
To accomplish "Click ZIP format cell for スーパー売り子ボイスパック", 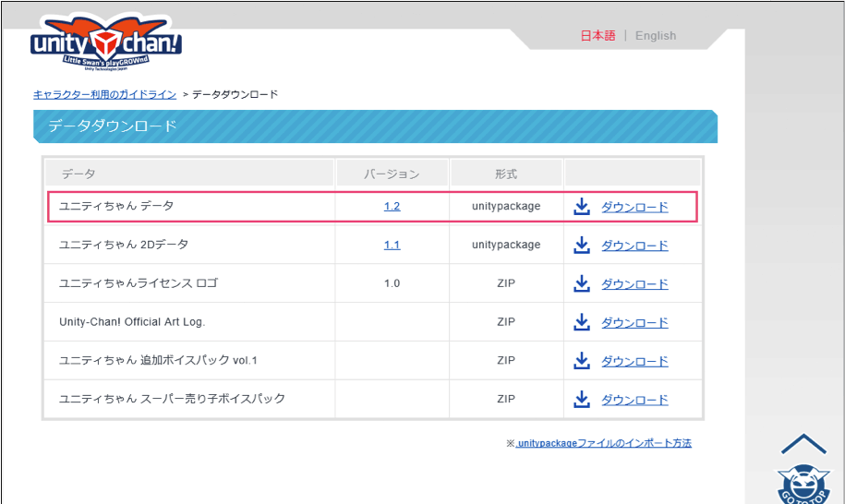I will tap(506, 399).
